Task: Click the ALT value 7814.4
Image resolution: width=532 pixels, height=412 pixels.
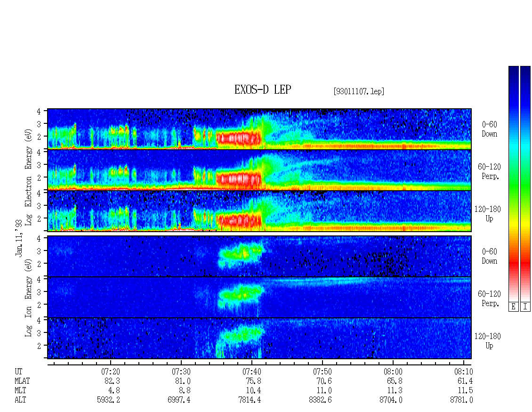Action: (250, 400)
